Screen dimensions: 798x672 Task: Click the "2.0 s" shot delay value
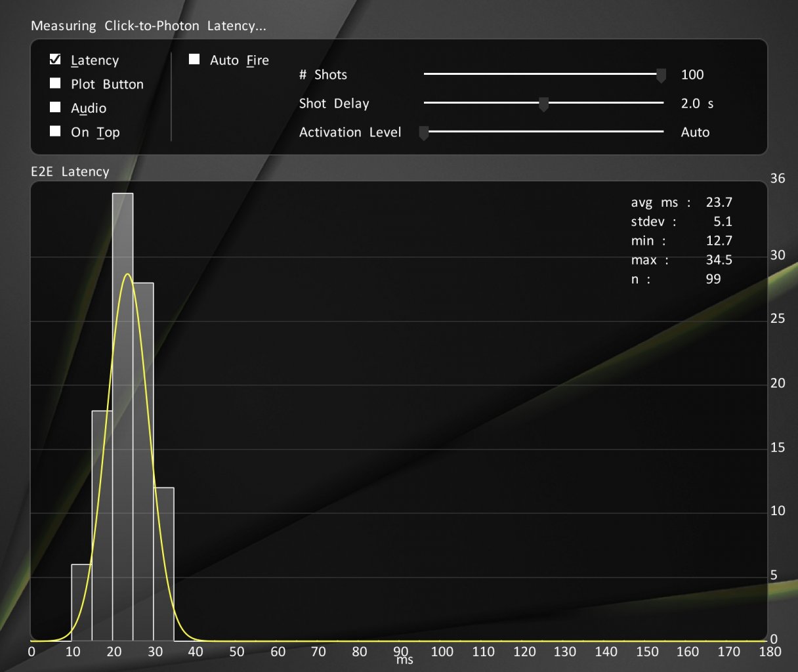tap(697, 103)
